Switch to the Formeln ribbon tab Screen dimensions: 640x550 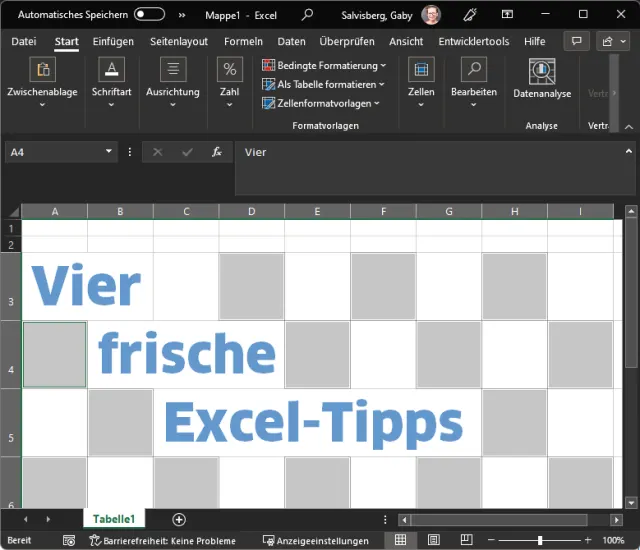pyautogui.click(x=243, y=41)
